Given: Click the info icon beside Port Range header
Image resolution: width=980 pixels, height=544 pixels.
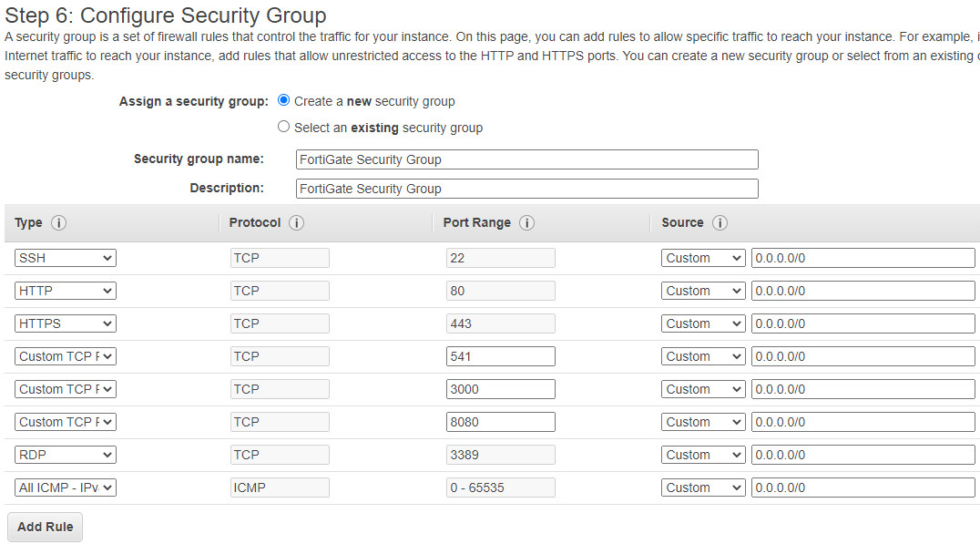Looking at the screenshot, I should click(526, 222).
